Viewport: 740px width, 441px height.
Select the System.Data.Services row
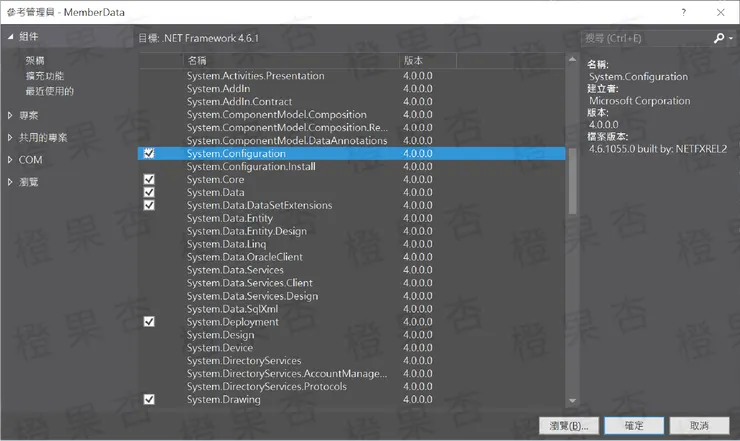tap(352, 270)
